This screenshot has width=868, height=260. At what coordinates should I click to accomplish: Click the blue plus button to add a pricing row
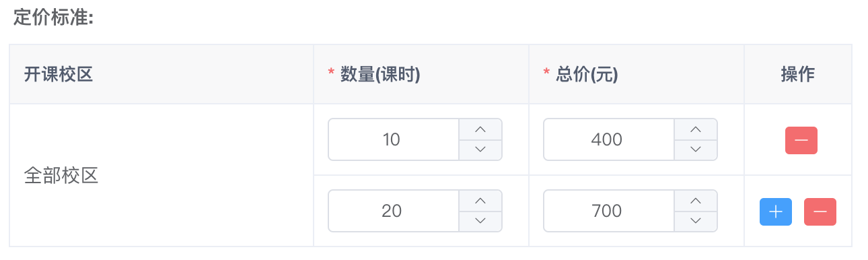coord(775,212)
